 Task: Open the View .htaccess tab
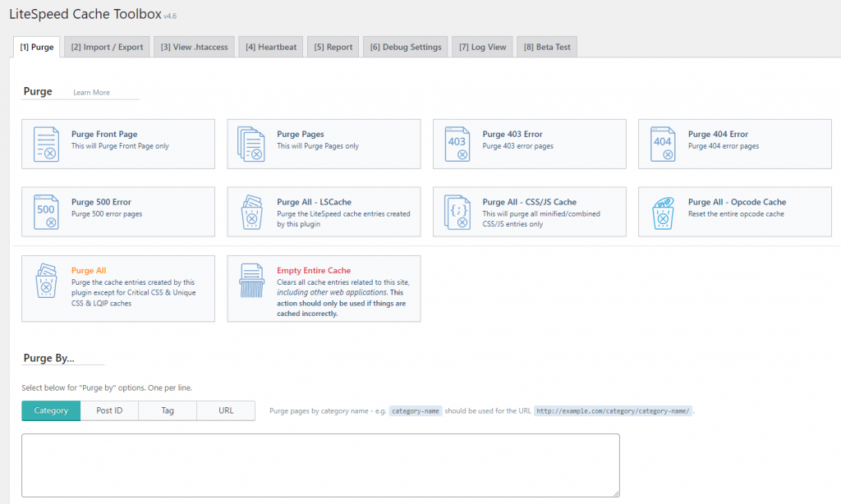(194, 47)
